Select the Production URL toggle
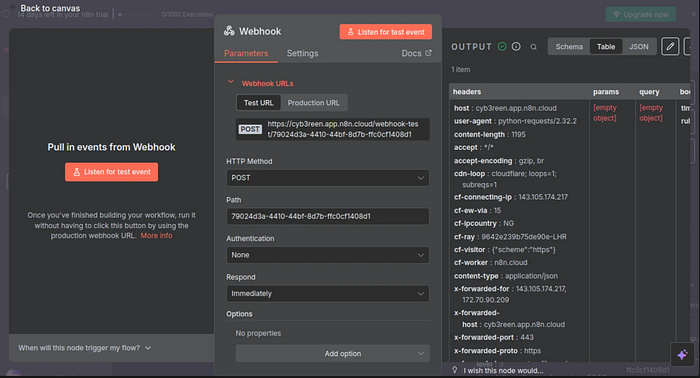Screen dimensions: 700x378 coord(313,103)
